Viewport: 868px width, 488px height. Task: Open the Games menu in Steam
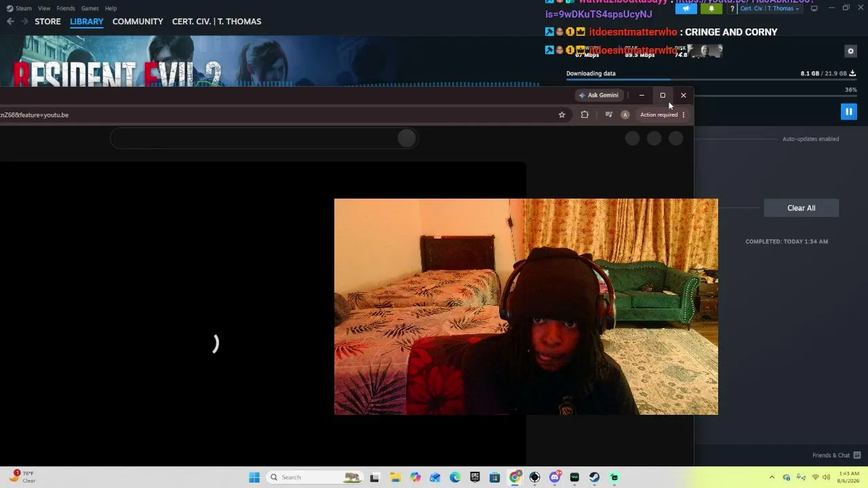click(90, 8)
